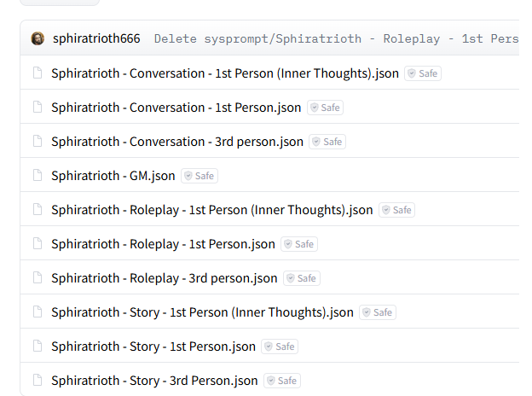Click Safe badge of Roleplay - 3rd person.json
532x396 pixels.
pyautogui.click(x=302, y=278)
